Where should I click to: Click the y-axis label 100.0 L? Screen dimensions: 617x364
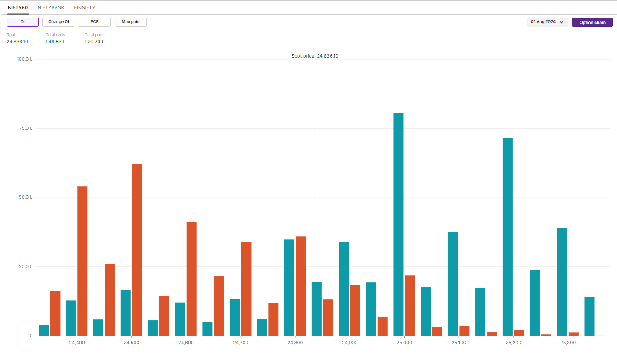pos(24,59)
